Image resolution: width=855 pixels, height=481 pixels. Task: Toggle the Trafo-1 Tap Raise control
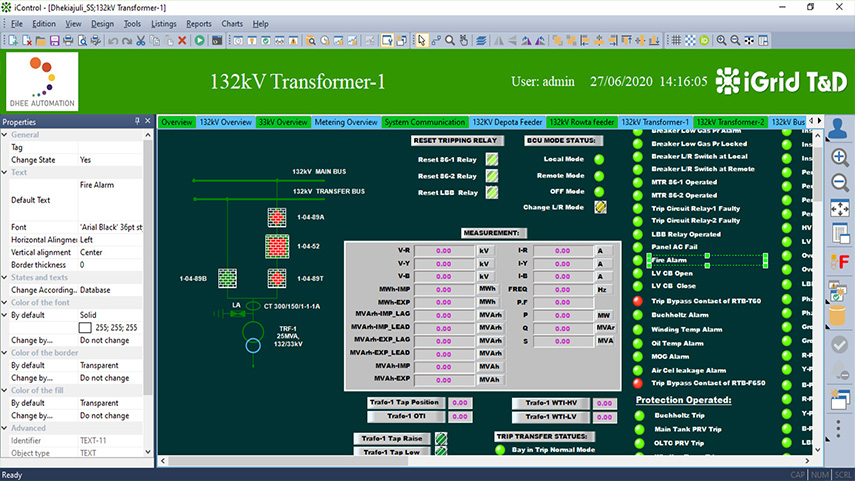(x=441, y=438)
